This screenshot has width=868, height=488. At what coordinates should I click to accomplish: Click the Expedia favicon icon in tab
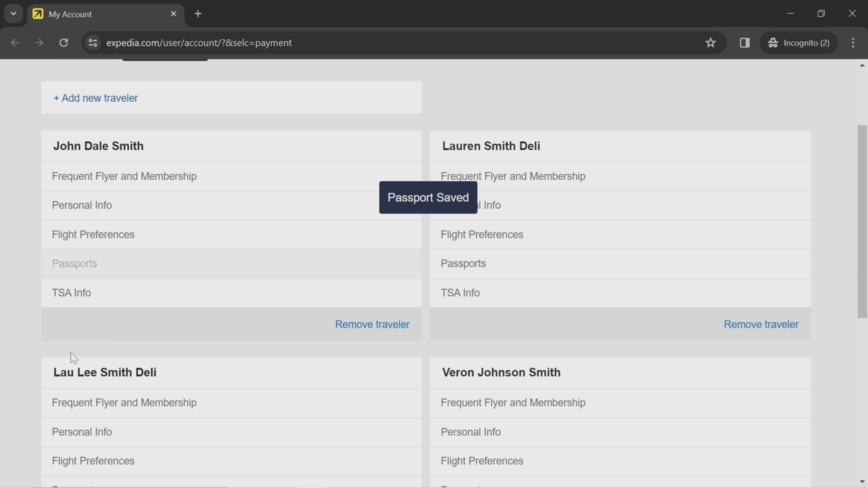point(38,14)
